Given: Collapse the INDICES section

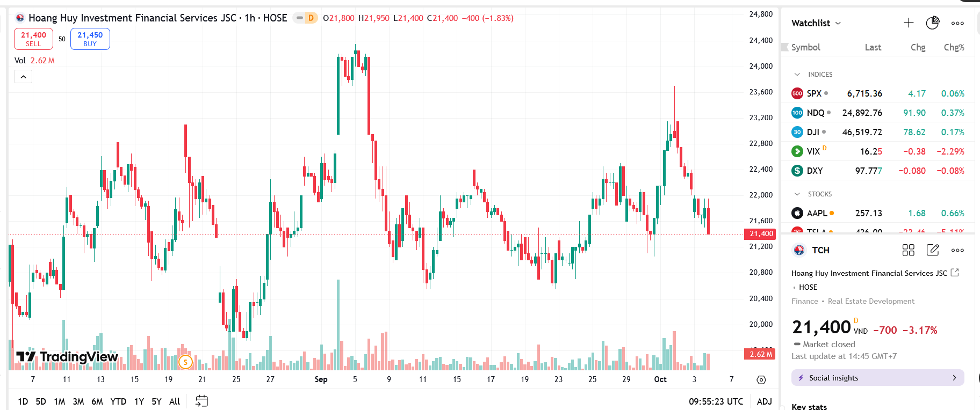Looking at the screenshot, I should tap(797, 75).
